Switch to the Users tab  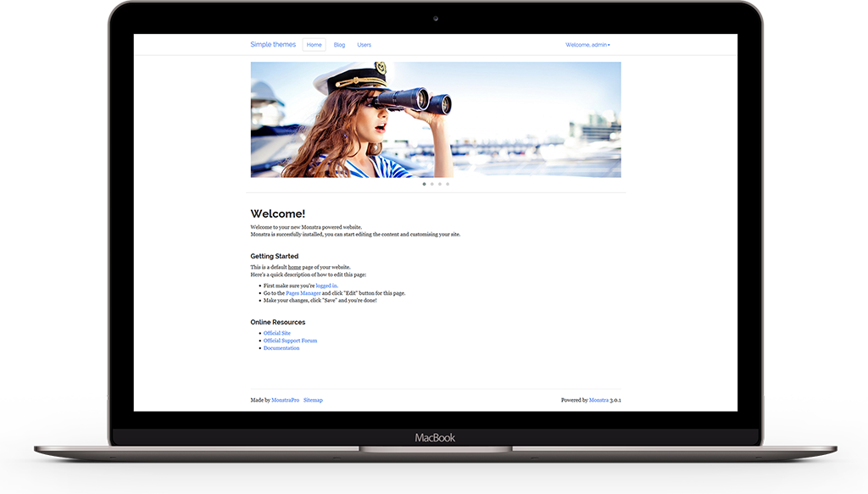click(364, 44)
